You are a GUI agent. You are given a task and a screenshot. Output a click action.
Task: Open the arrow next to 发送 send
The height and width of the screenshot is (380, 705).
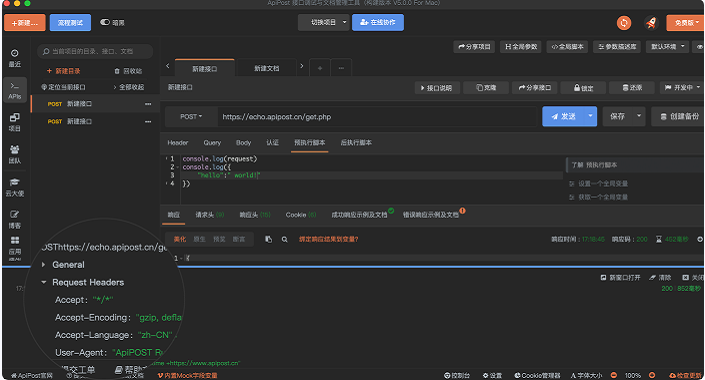(590, 116)
